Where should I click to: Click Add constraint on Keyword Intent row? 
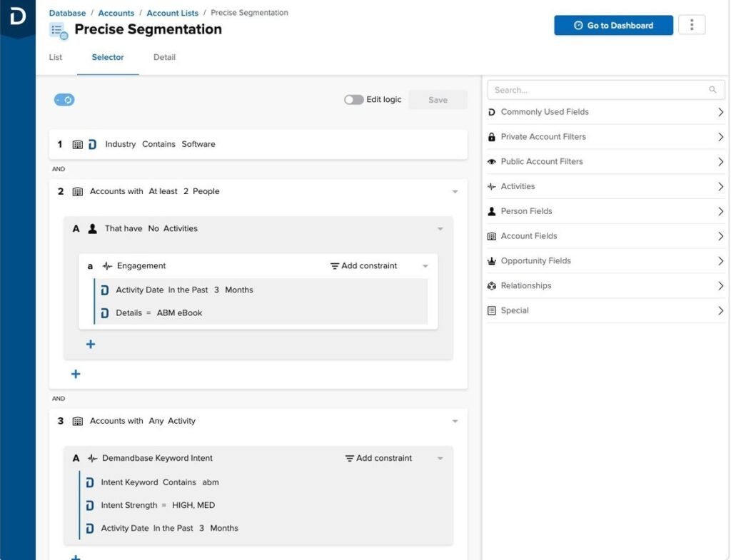(x=378, y=459)
